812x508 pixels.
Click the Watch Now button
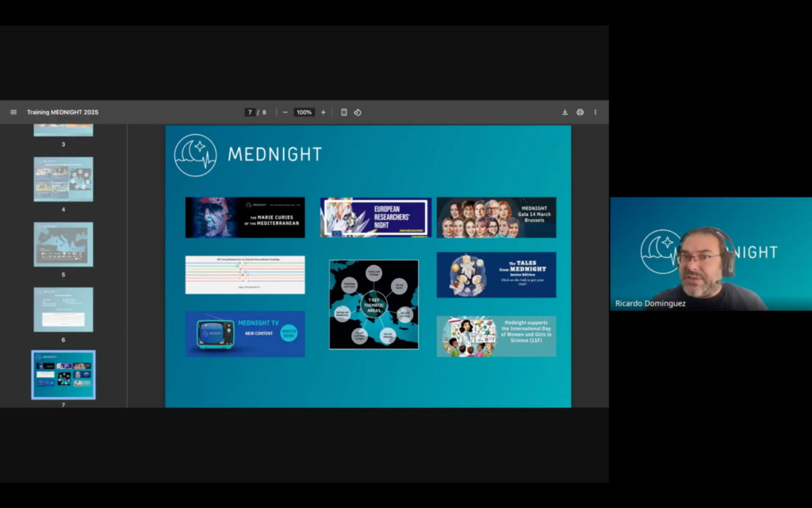coord(289,333)
